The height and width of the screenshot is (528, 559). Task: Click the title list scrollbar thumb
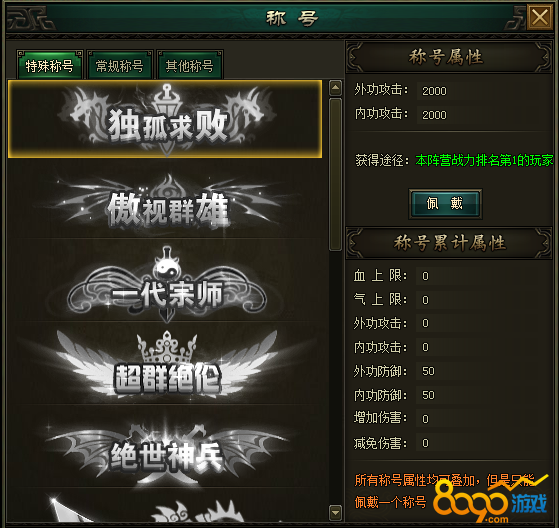335,174
